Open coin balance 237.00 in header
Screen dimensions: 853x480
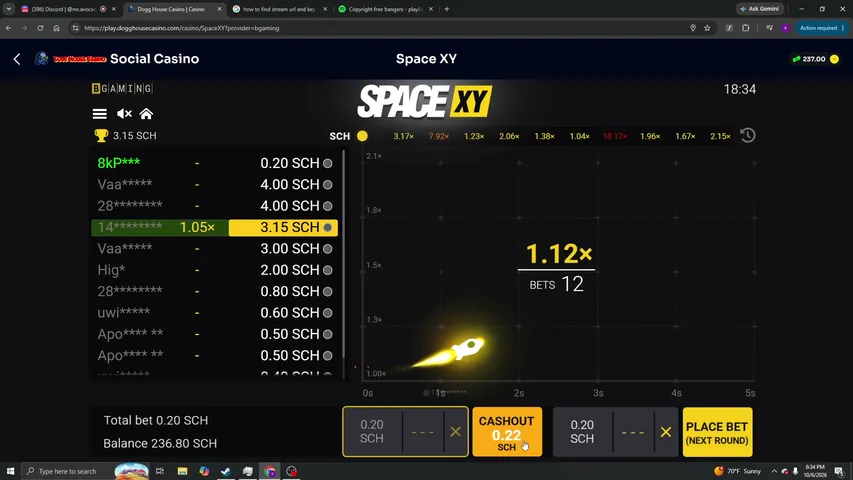tap(815, 59)
